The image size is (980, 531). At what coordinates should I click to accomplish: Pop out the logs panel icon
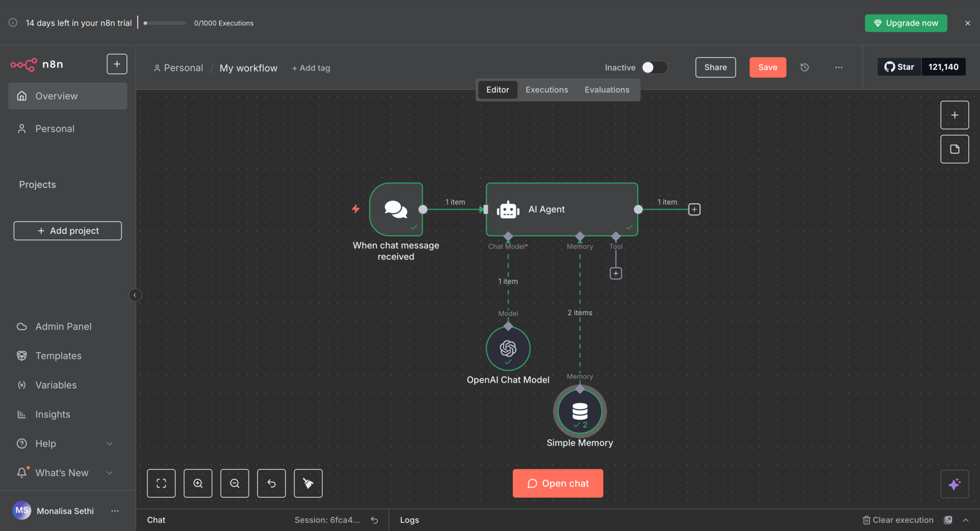coord(948,520)
